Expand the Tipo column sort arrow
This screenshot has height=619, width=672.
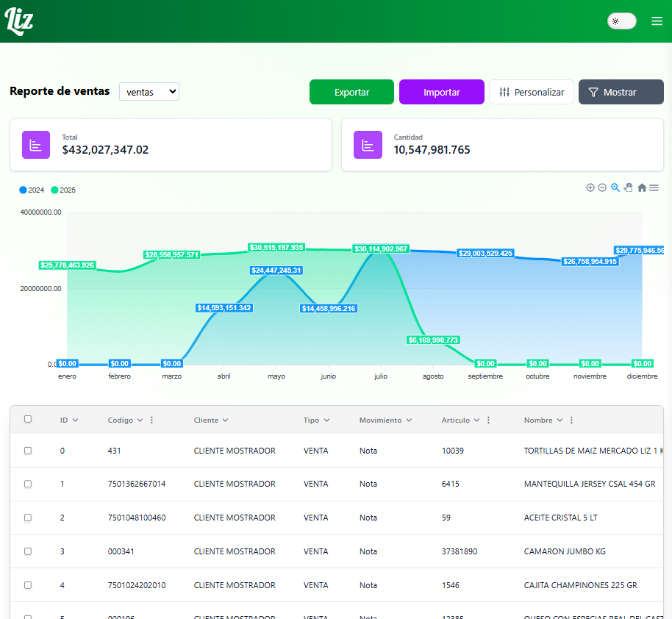click(326, 421)
